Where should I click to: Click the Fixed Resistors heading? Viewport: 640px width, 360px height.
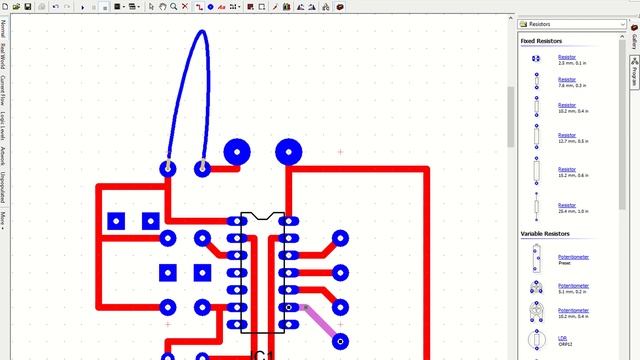[541, 41]
